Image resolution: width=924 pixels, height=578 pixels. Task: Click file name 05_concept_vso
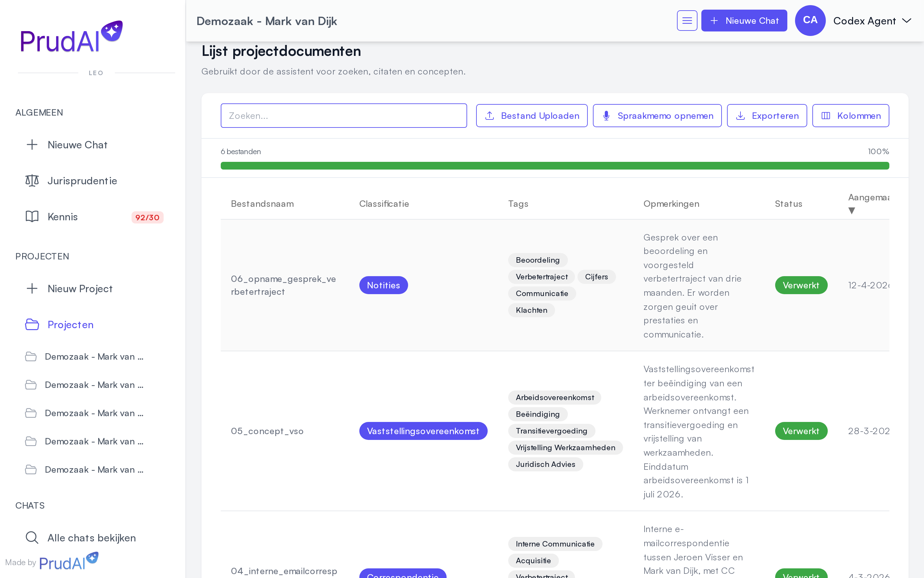[267, 431]
